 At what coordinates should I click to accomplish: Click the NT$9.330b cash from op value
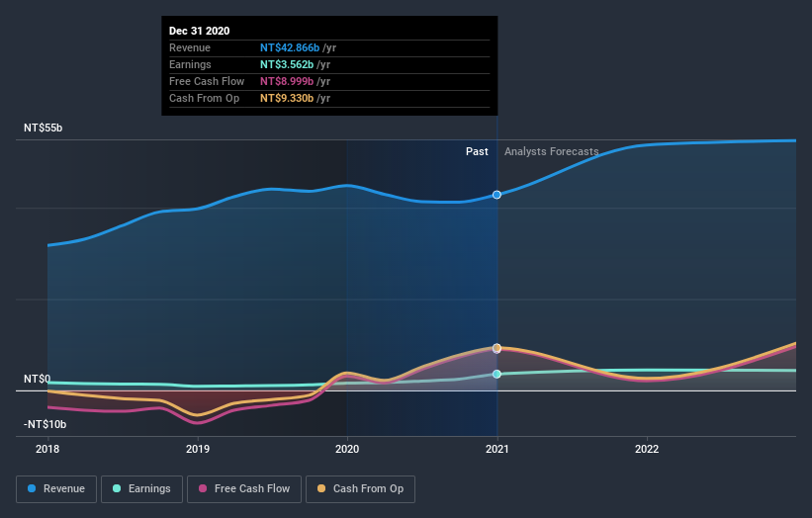[x=287, y=98]
